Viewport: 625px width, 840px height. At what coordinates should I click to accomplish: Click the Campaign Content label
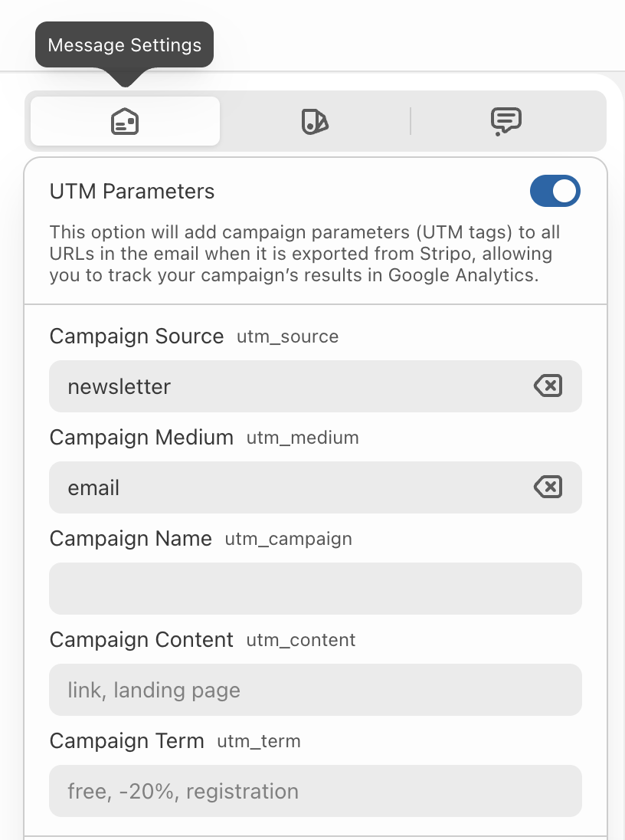(141, 640)
